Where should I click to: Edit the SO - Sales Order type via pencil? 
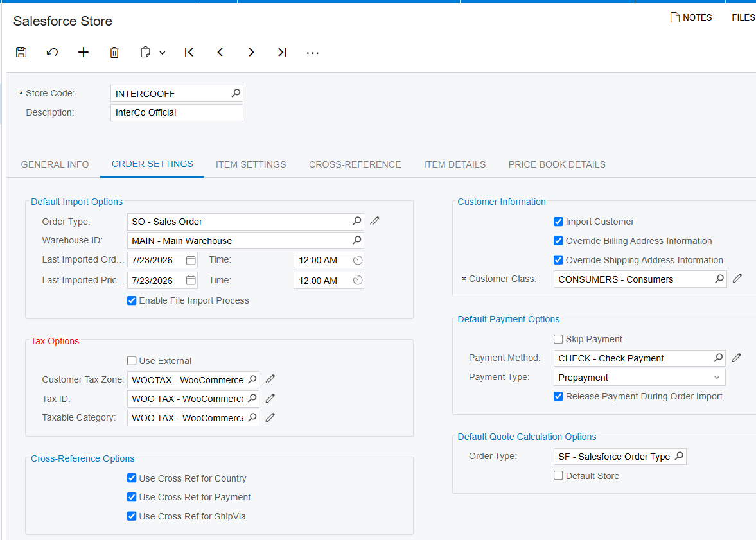click(x=374, y=222)
